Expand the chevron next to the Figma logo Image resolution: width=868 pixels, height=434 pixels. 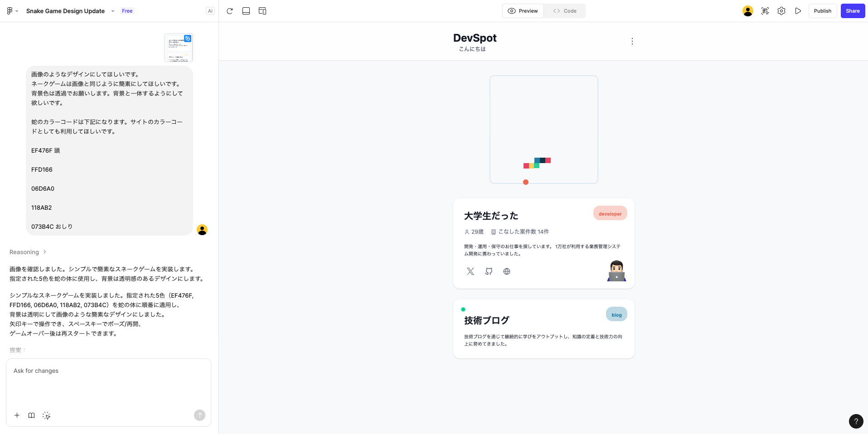click(x=17, y=11)
